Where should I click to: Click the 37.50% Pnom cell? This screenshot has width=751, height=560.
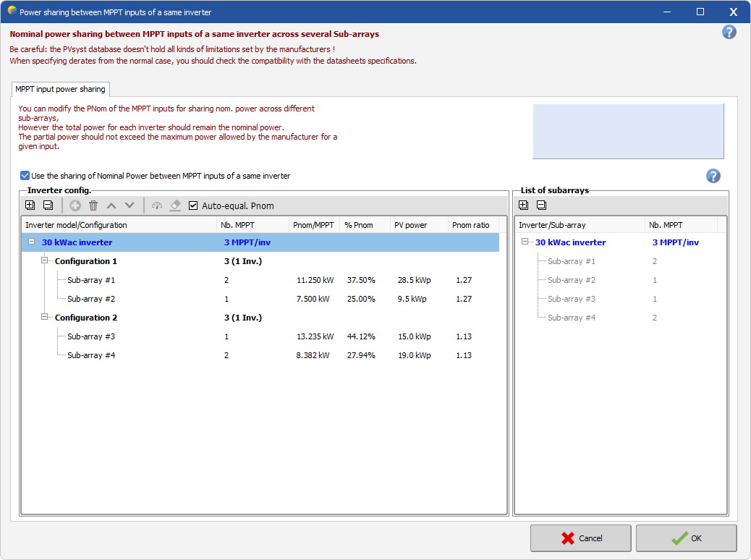(361, 280)
